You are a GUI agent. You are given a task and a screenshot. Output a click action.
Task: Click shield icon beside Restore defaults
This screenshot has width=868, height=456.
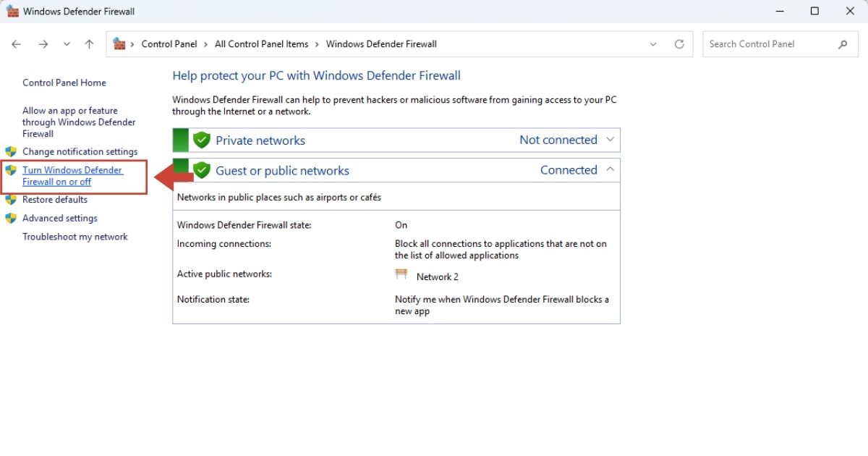tap(11, 199)
